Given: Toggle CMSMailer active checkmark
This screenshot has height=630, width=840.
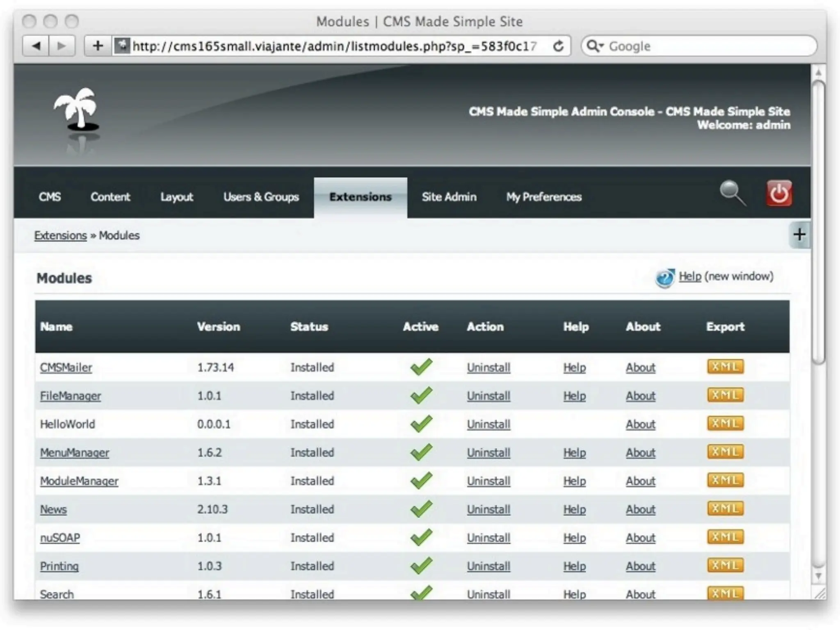Looking at the screenshot, I should [421, 367].
